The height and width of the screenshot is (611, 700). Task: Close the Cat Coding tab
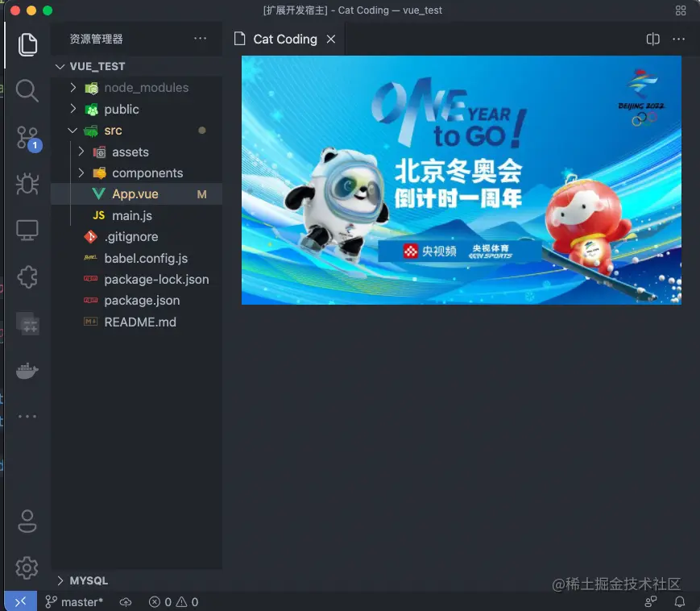(x=331, y=39)
